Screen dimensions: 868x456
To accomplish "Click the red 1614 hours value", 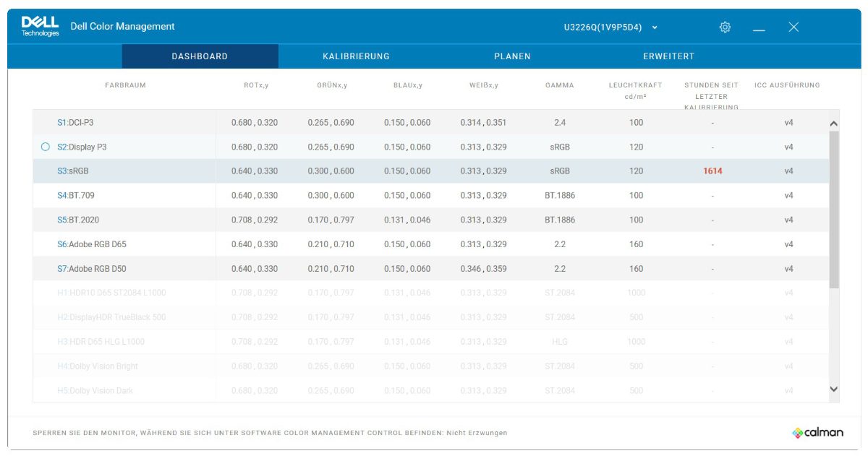I will tap(712, 171).
